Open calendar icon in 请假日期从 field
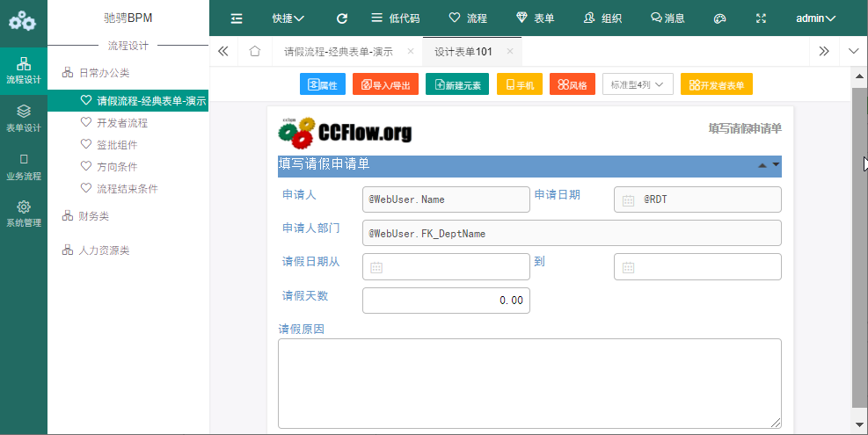The image size is (868, 435). click(x=376, y=267)
